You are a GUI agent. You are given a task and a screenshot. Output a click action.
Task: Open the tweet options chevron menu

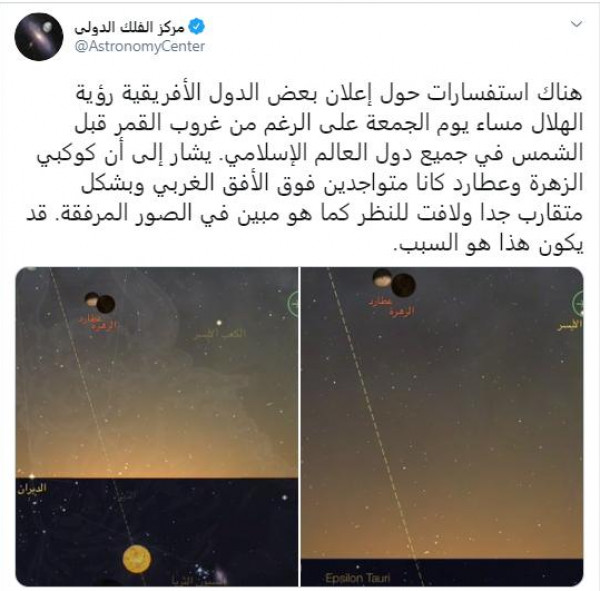[x=576, y=24]
